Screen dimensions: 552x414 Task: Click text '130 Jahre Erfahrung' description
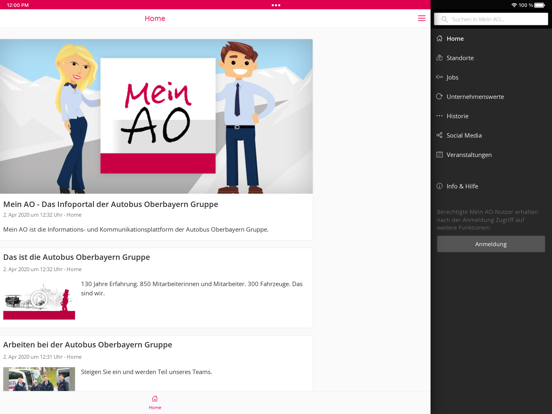[192, 288]
